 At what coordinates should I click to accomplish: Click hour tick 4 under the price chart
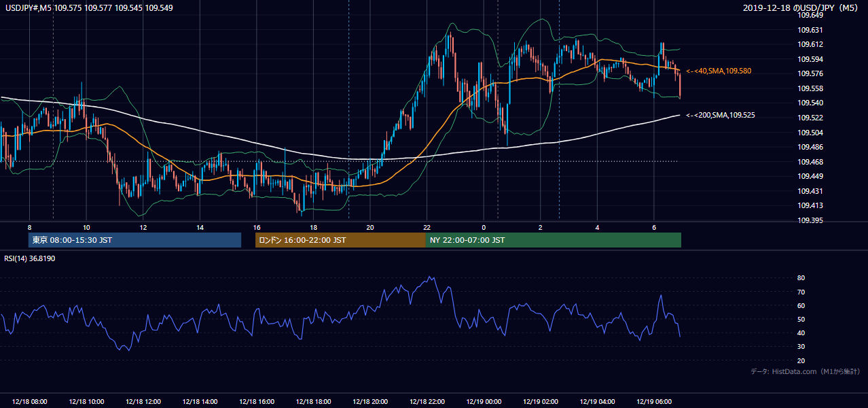tap(597, 226)
